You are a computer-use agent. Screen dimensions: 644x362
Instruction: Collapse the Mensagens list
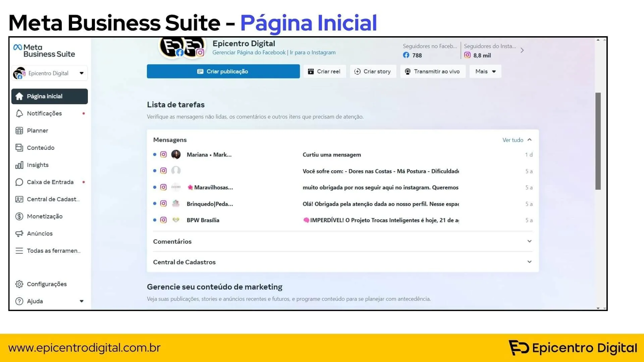(529, 140)
